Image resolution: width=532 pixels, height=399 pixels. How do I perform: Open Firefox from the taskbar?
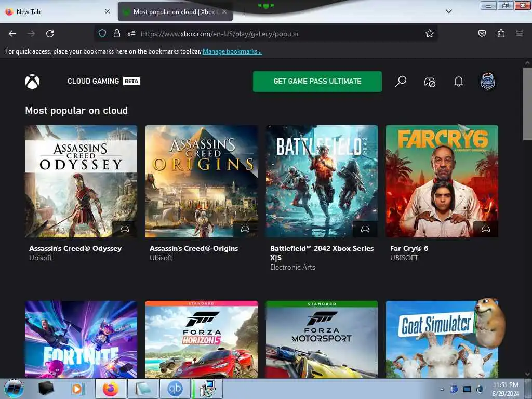pyautogui.click(x=111, y=389)
